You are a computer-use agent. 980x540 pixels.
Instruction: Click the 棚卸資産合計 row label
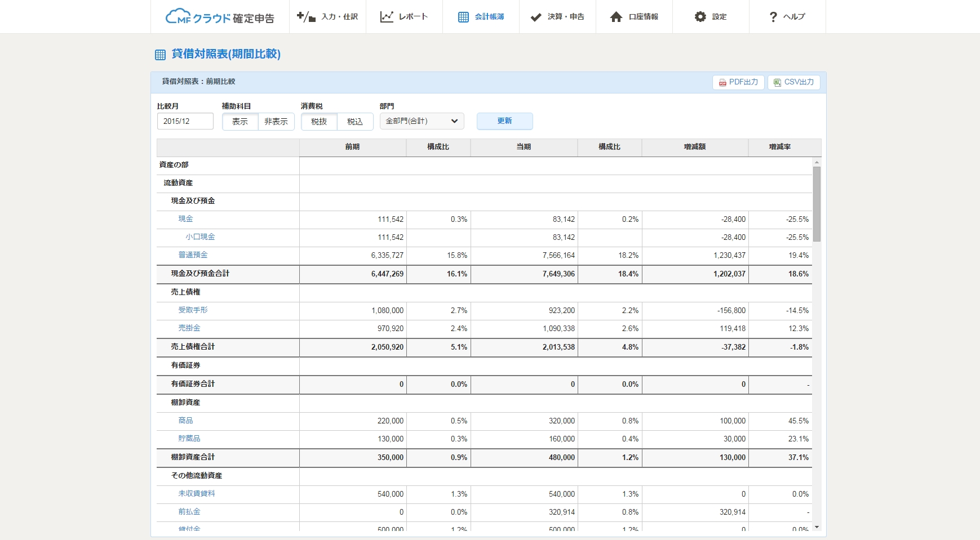[x=193, y=457]
